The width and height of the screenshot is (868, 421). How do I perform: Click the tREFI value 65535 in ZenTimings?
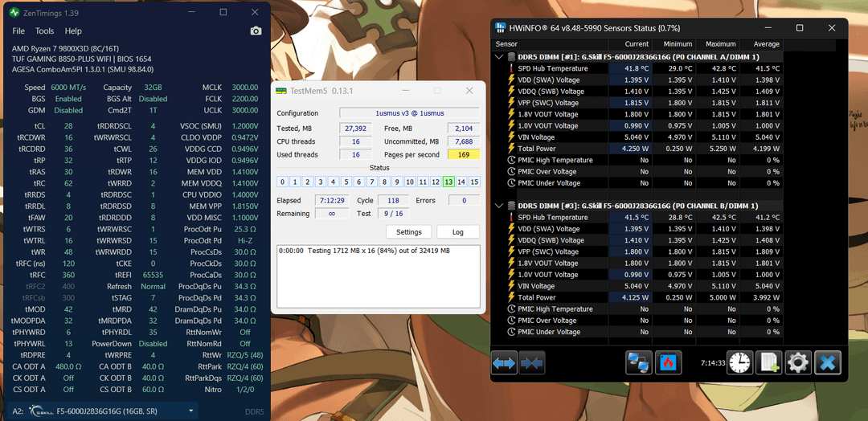tap(154, 275)
